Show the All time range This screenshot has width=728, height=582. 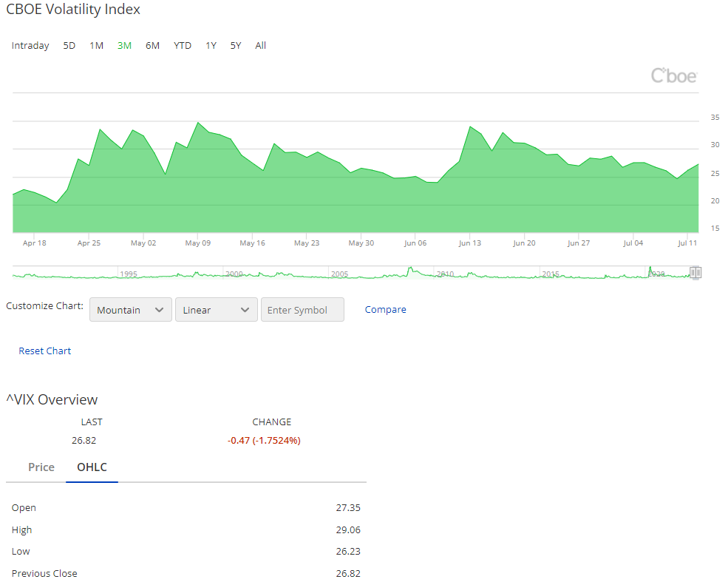[x=260, y=46]
